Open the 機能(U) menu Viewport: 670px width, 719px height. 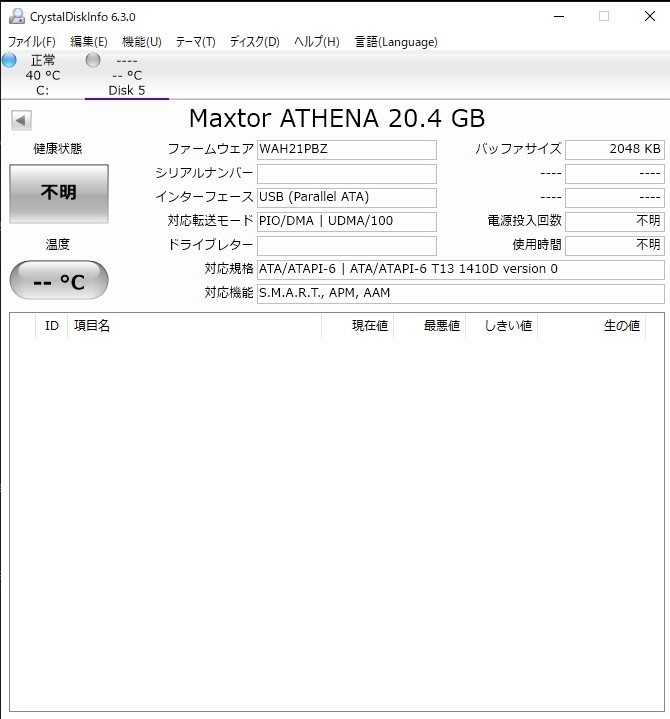[x=142, y=42]
